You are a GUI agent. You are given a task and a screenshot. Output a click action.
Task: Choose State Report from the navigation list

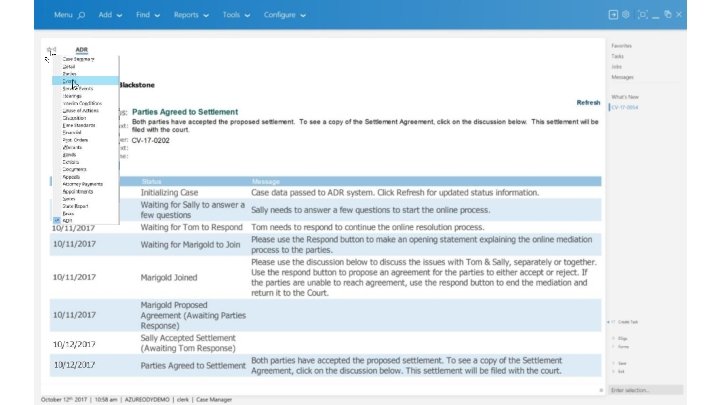pyautogui.click(x=75, y=206)
